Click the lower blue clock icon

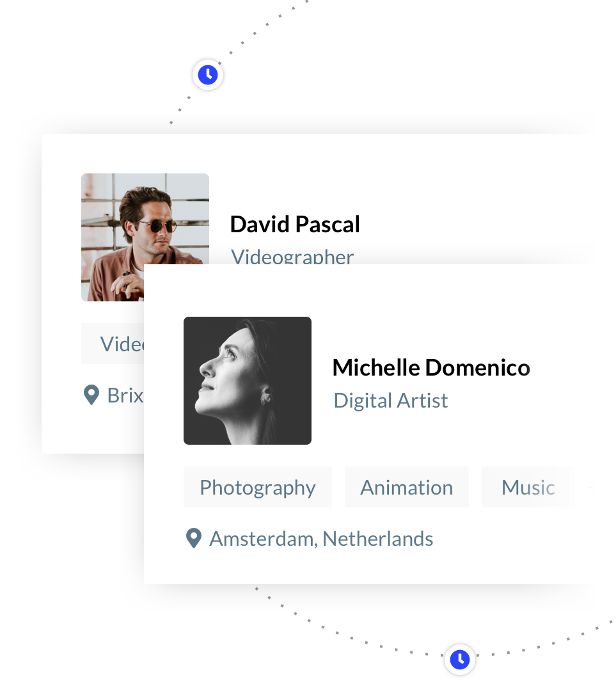click(460, 659)
